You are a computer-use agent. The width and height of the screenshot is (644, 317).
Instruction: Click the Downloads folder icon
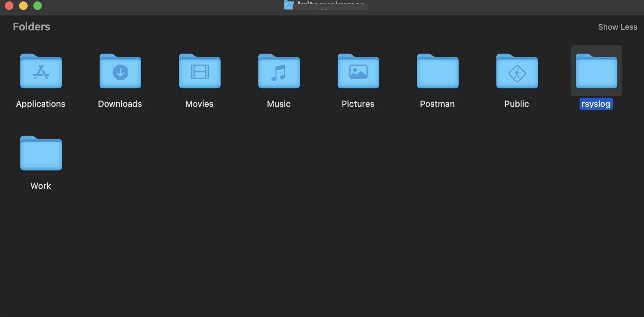pyautogui.click(x=120, y=71)
